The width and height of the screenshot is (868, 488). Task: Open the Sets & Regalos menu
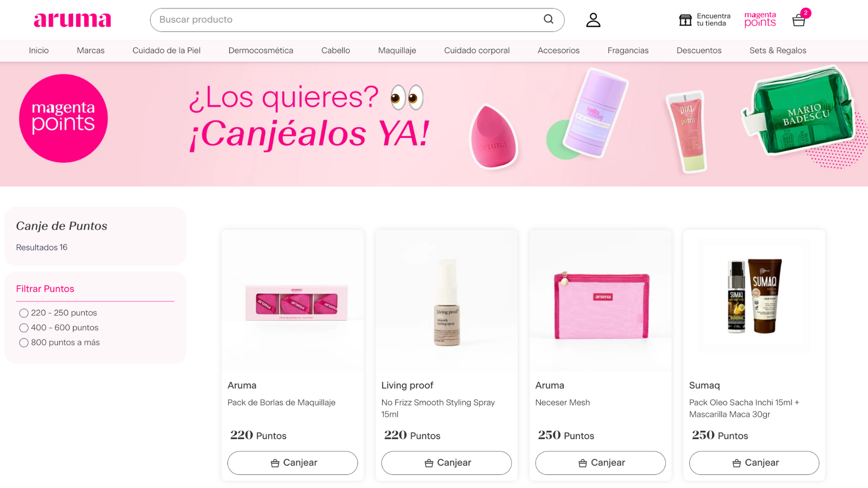click(778, 51)
